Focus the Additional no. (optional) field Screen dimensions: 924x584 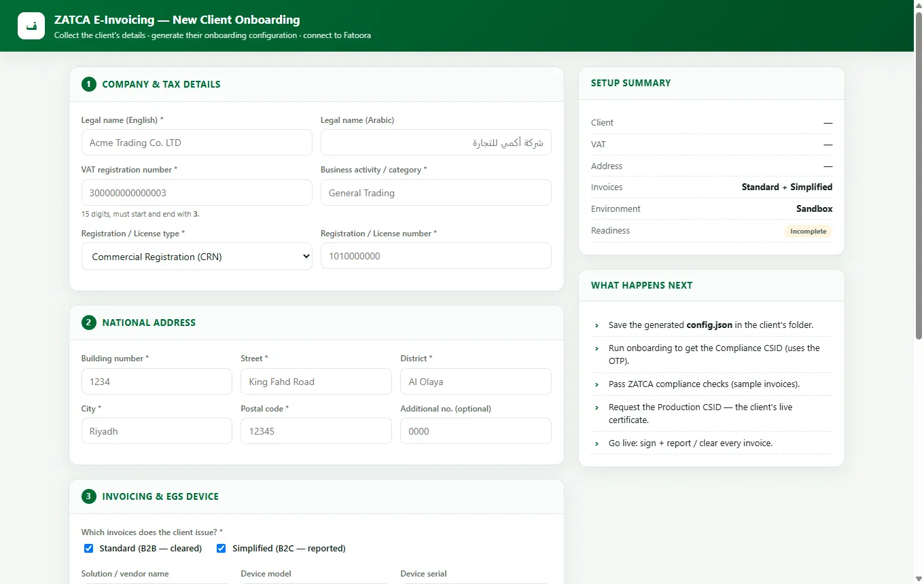pyautogui.click(x=476, y=431)
